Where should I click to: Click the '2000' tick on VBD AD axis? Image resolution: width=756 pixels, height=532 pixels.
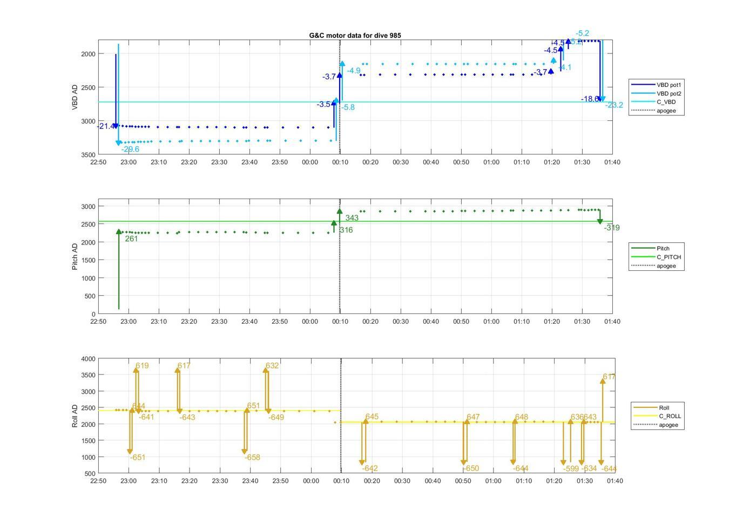(x=88, y=54)
